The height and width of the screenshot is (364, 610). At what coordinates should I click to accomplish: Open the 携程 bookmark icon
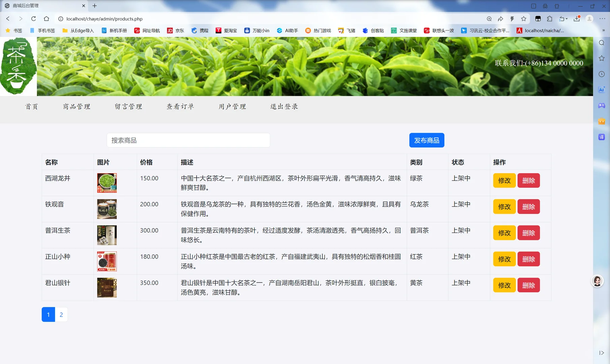tap(194, 30)
